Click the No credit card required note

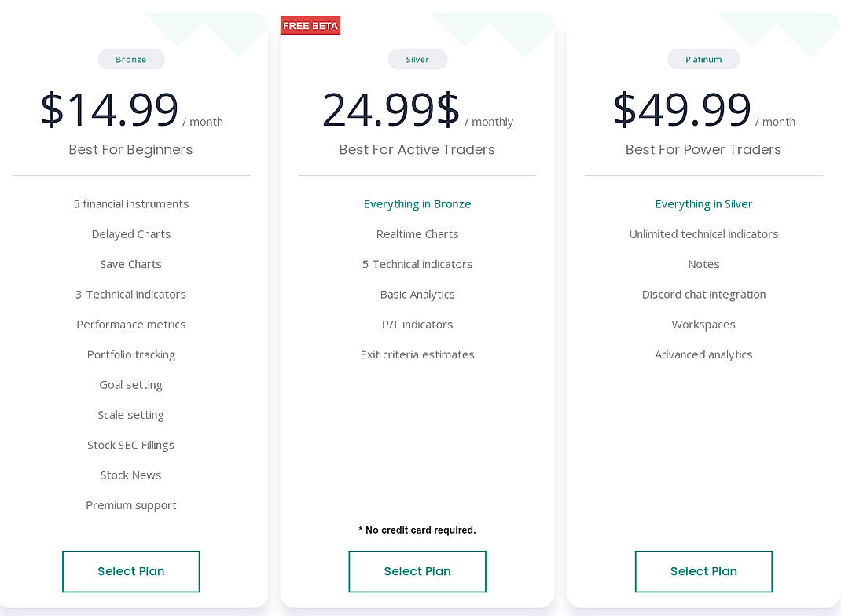[417, 530]
